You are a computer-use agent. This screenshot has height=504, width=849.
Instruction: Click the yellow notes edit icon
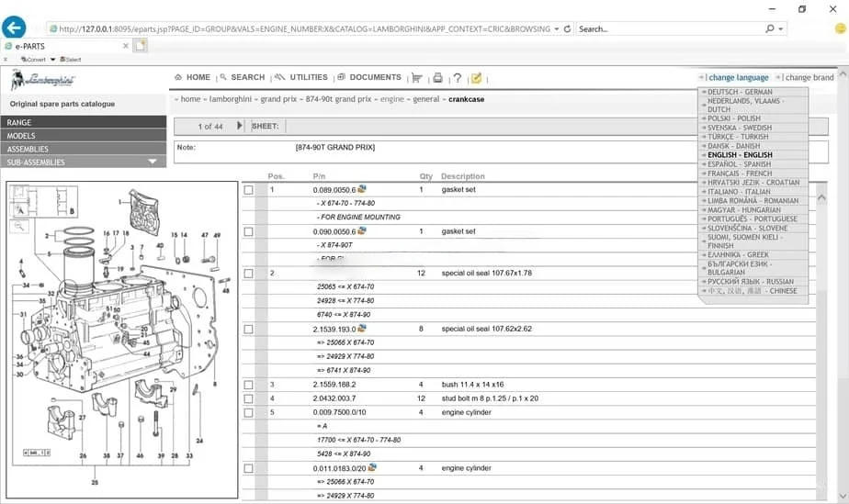[x=477, y=78]
